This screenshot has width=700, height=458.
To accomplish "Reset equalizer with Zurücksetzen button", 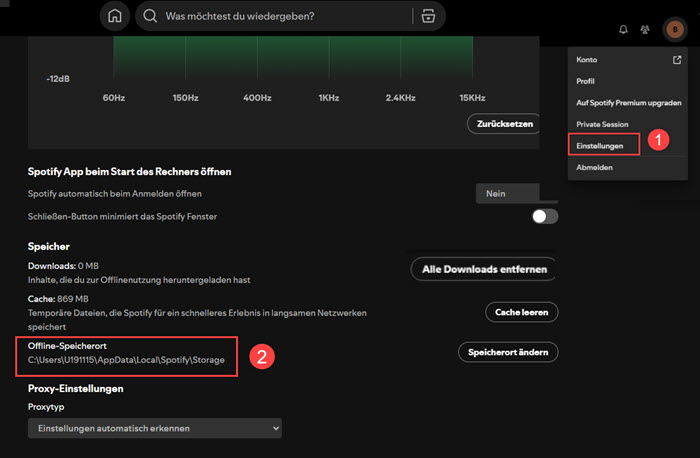I will 504,124.
